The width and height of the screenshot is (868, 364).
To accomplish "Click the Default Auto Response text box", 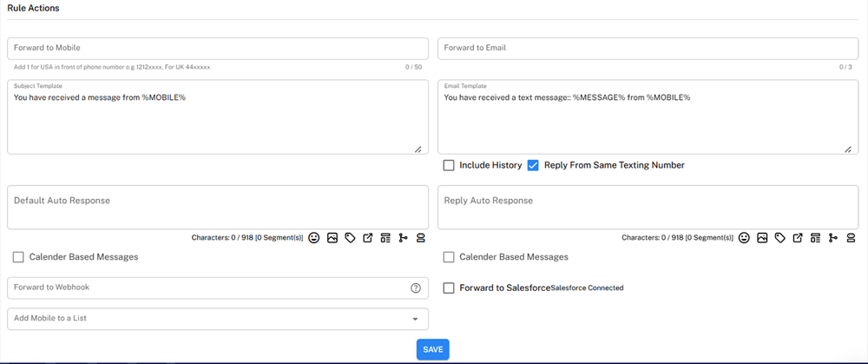I will (x=218, y=208).
